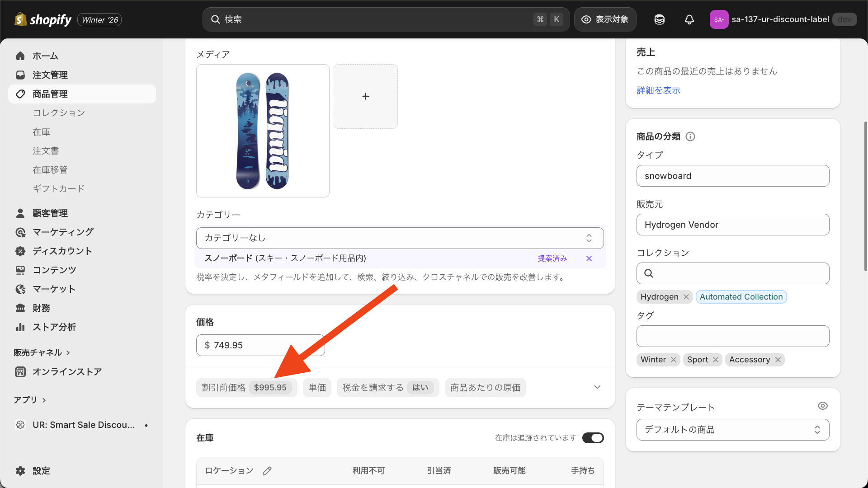Click the theme template preview eye icon
Viewport: 868px width, 488px height.
coord(822,406)
